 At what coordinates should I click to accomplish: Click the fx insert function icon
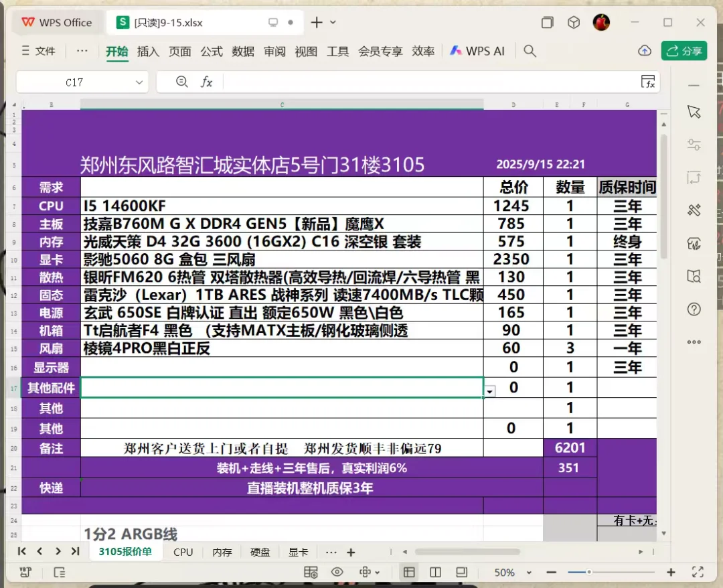(206, 82)
